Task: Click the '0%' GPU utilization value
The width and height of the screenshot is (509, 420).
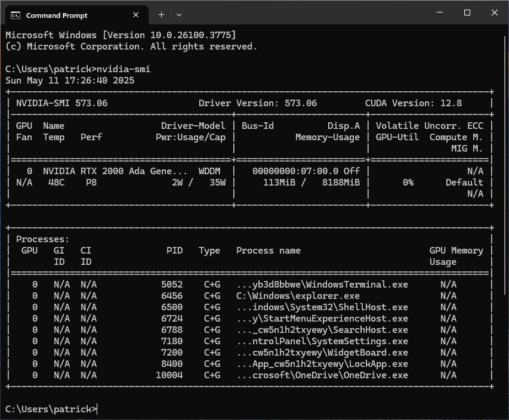Action: tap(408, 183)
